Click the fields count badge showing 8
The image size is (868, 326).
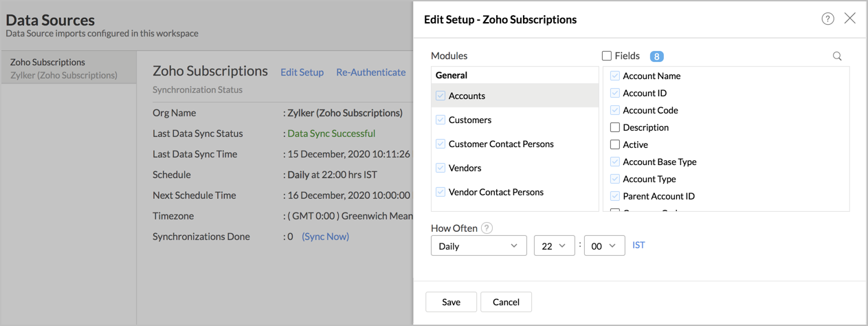656,56
